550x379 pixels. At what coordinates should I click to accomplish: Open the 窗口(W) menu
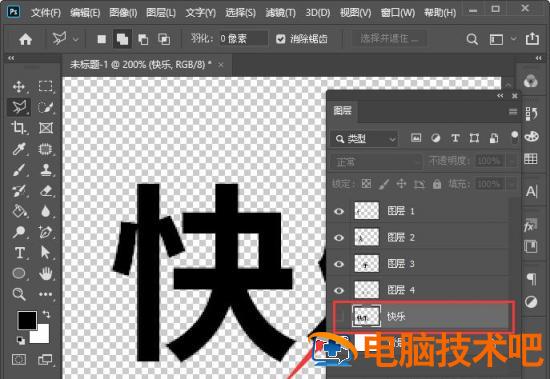tap(398, 13)
